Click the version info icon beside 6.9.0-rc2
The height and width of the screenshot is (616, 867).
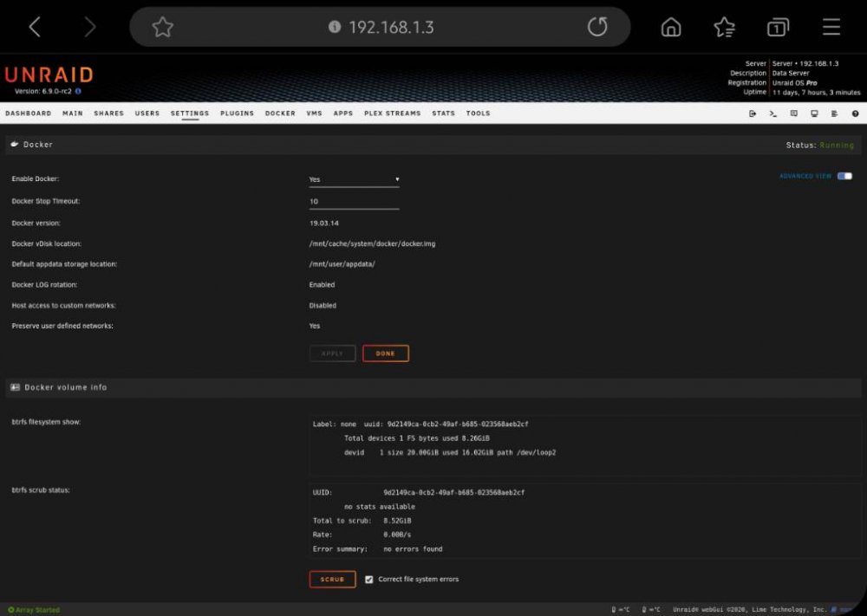pyautogui.click(x=78, y=91)
